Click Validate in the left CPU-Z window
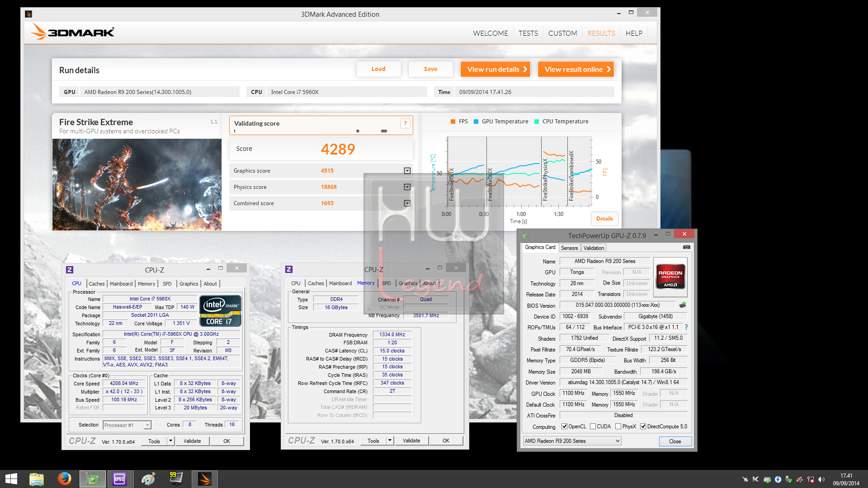 point(192,441)
